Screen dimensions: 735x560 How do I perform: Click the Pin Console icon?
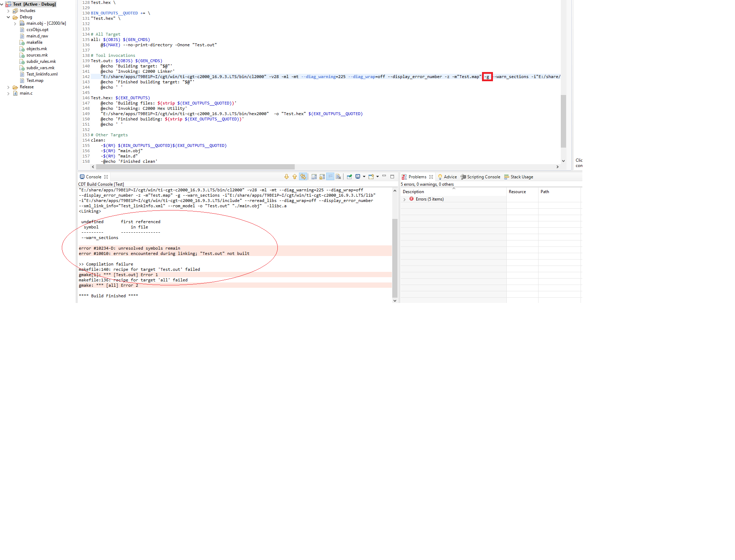349,177
